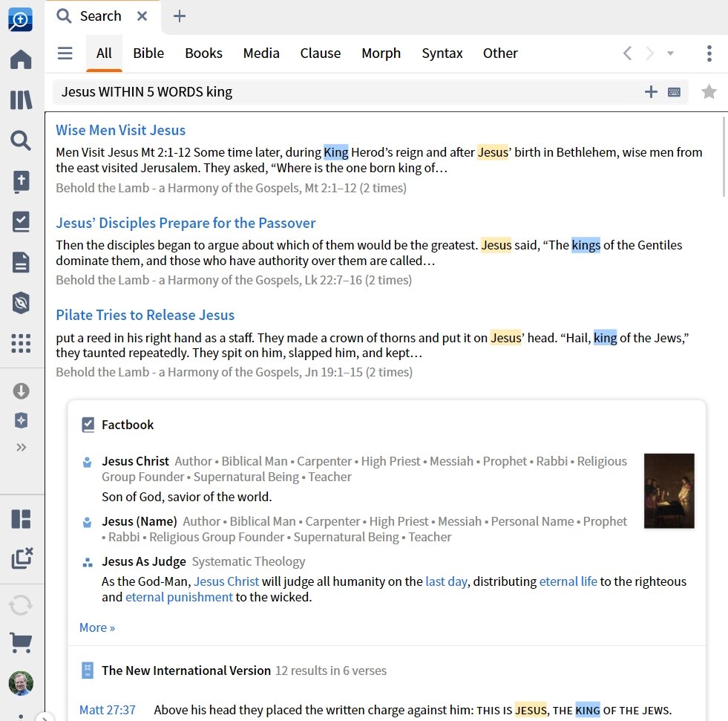Screen dimensions: 728x721
Task: Click the download arrow circle icon
Action: point(21,391)
